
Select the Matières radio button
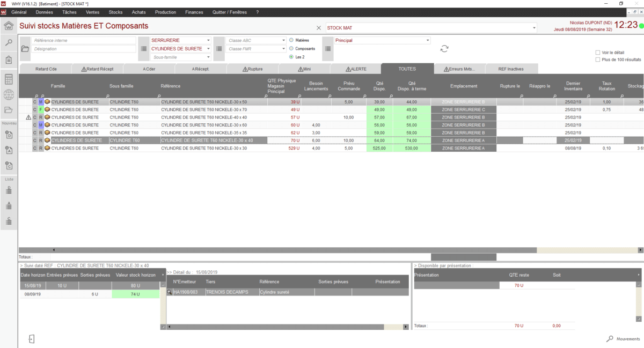pyautogui.click(x=291, y=40)
